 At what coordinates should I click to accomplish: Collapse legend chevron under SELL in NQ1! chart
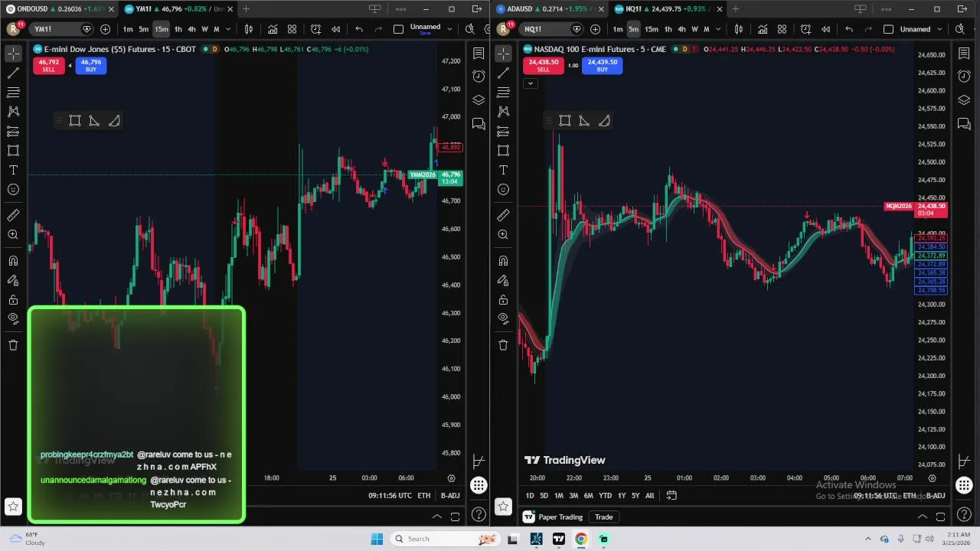click(530, 83)
